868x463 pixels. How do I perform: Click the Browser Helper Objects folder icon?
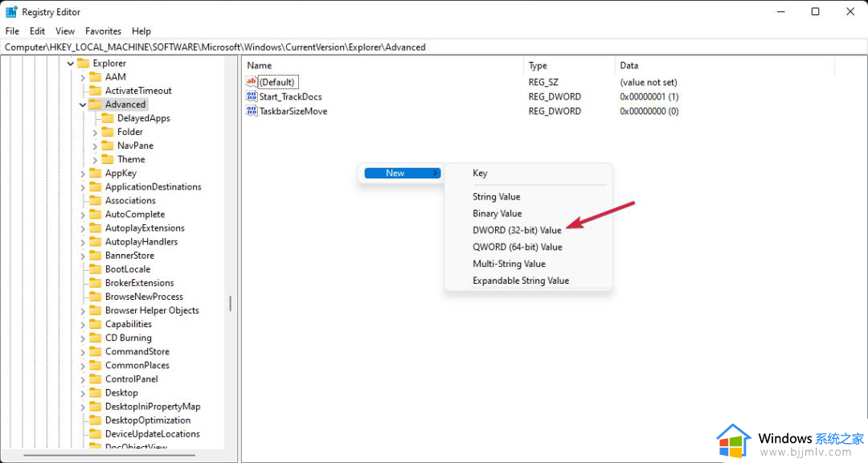pyautogui.click(x=95, y=310)
